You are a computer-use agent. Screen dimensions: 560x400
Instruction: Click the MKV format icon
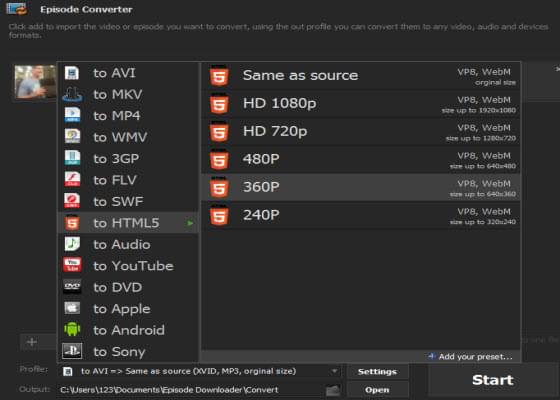72,94
